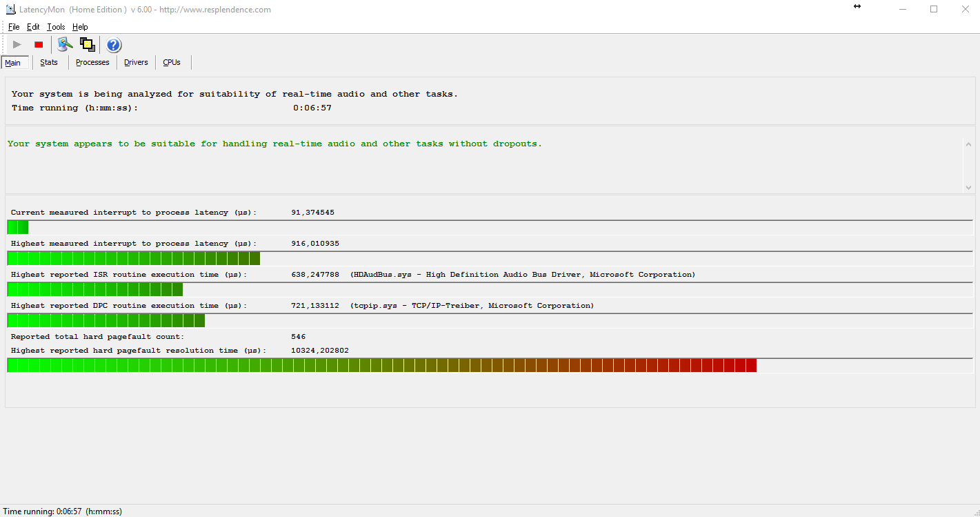Click 'Reported total hard pagefault count' label

(97, 337)
